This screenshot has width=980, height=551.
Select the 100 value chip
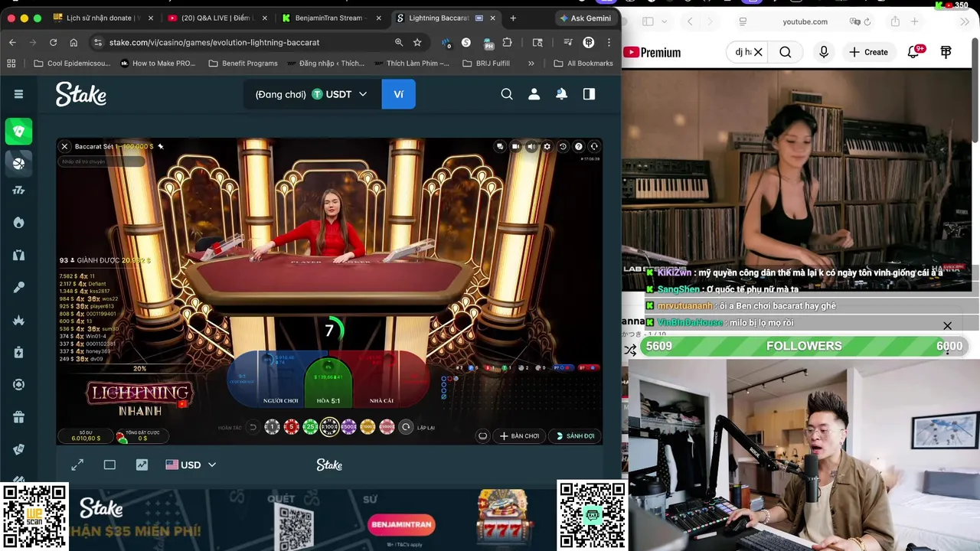click(329, 427)
